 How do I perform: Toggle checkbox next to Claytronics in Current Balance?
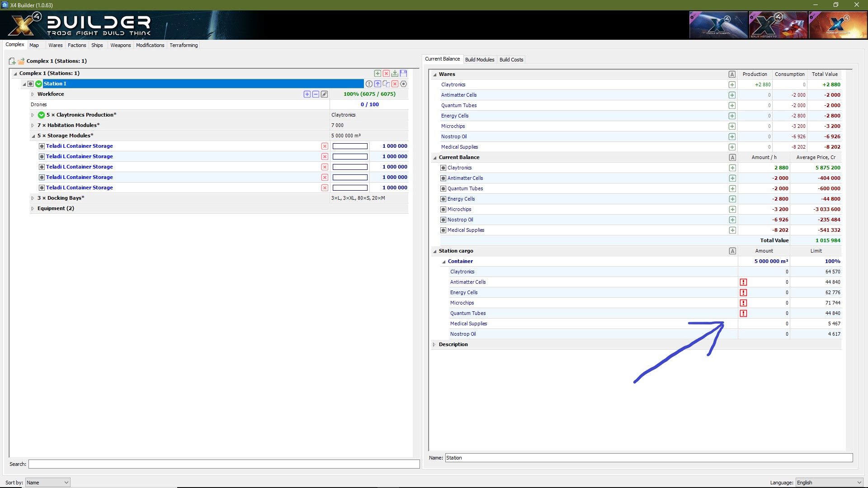point(443,168)
